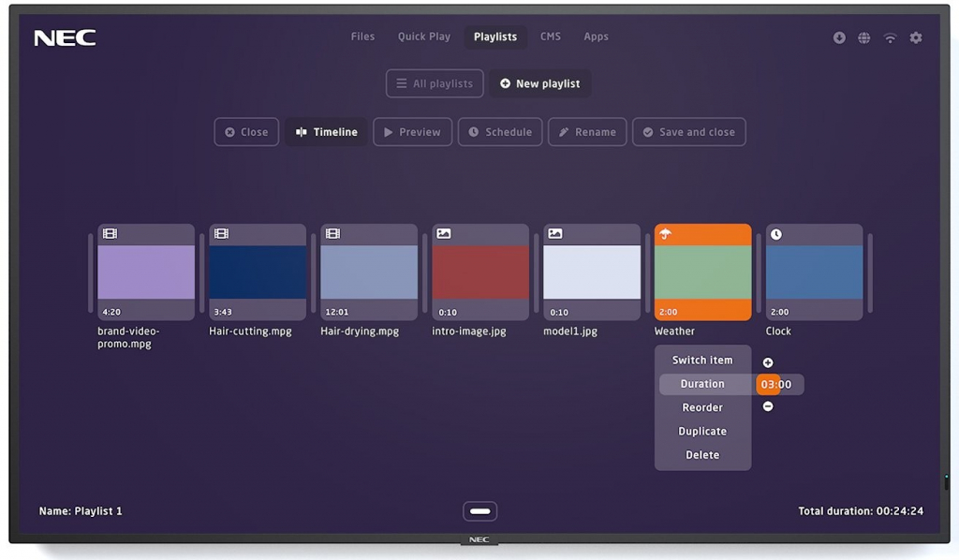
Task: Click the download icon in top bar
Action: click(x=839, y=37)
